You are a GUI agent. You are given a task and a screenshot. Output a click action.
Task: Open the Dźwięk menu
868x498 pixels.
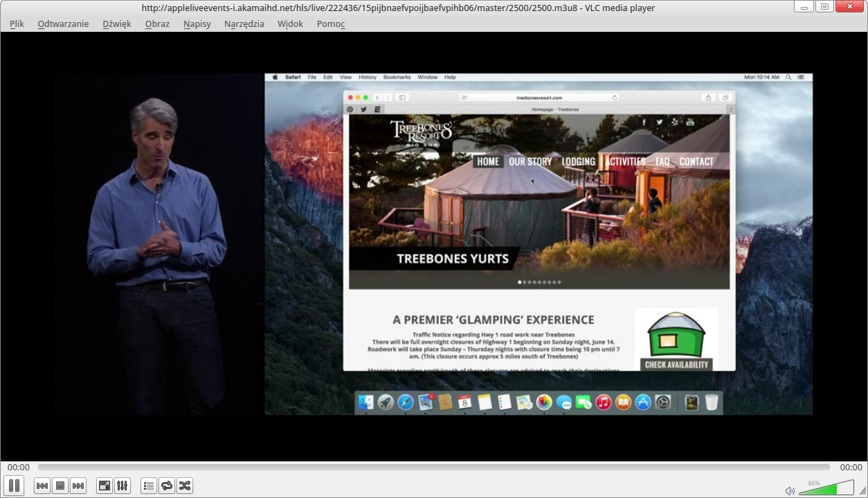[117, 24]
